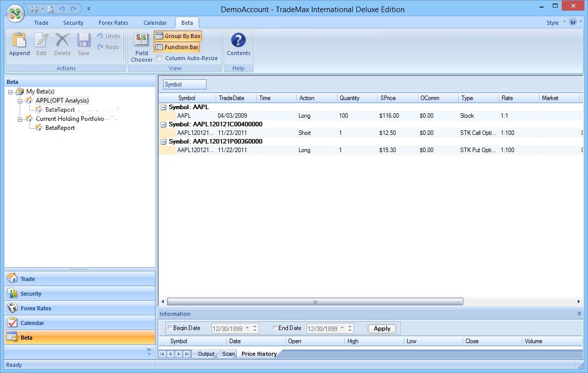Viewport: 588px width, 373px height.
Task: Sort by the TradeDate column header
Action: coord(236,98)
